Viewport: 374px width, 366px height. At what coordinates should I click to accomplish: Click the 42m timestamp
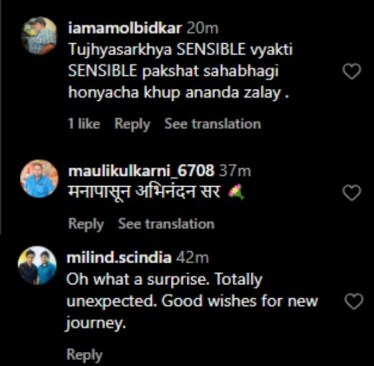pos(192,258)
